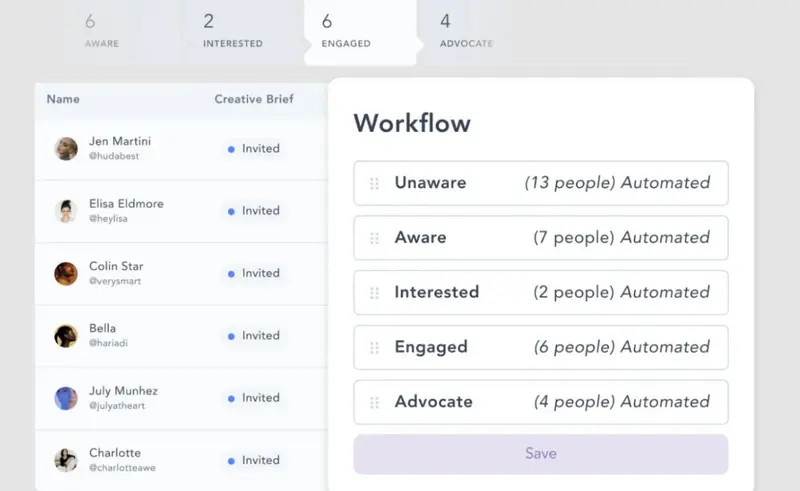Click the drag handle beside Unaware
Viewport: 800px width, 491px height.
tap(375, 183)
